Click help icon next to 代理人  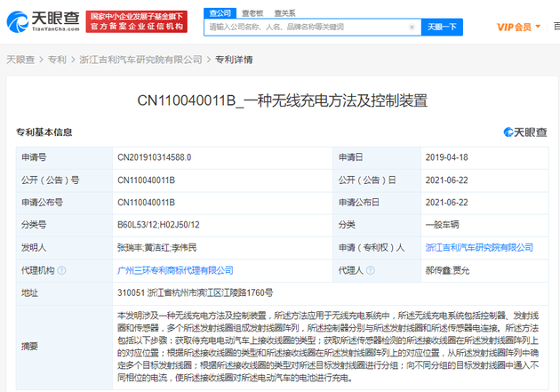pyautogui.click(x=371, y=270)
